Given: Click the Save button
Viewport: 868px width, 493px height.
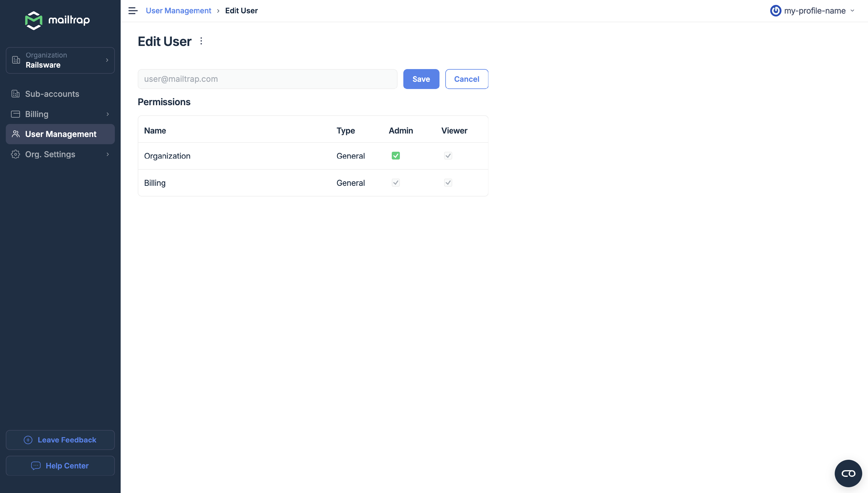Looking at the screenshot, I should [421, 79].
